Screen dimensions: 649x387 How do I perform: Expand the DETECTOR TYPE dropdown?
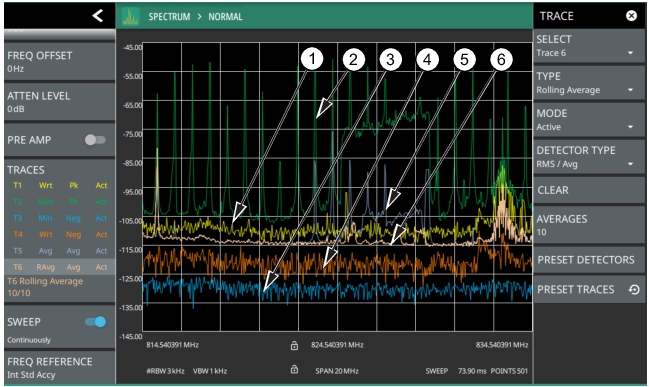click(589, 157)
